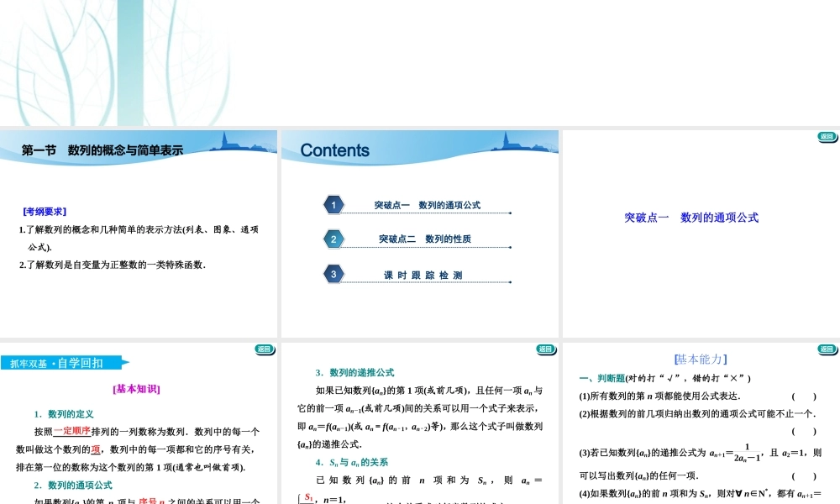Click 返回 button on 基本能力 slide
This screenshot has width=840, height=504.
(825, 348)
